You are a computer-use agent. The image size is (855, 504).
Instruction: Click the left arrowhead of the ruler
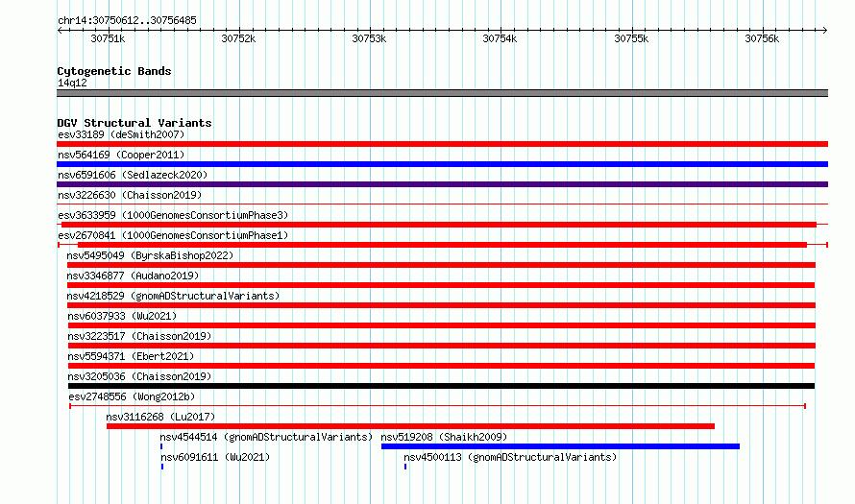coord(60,30)
